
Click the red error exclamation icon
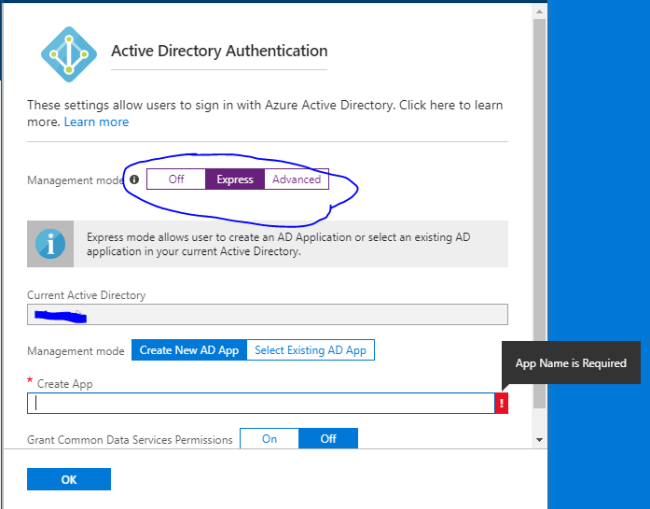click(501, 403)
